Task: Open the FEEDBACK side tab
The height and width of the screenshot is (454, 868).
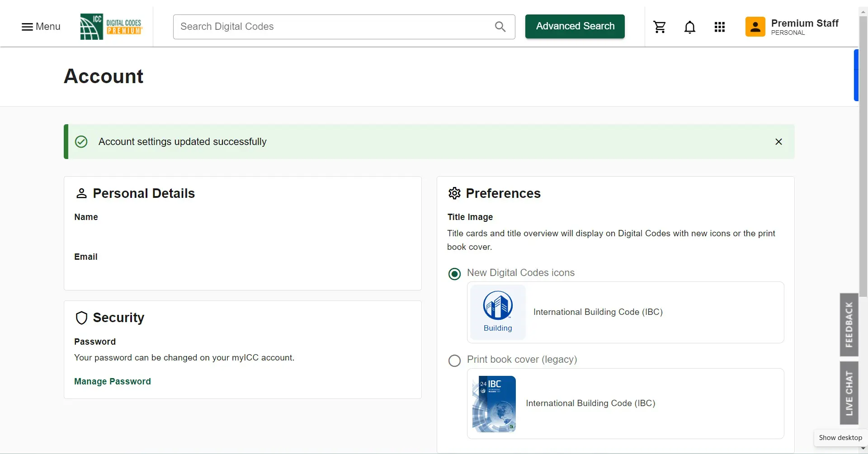Action: [849, 324]
